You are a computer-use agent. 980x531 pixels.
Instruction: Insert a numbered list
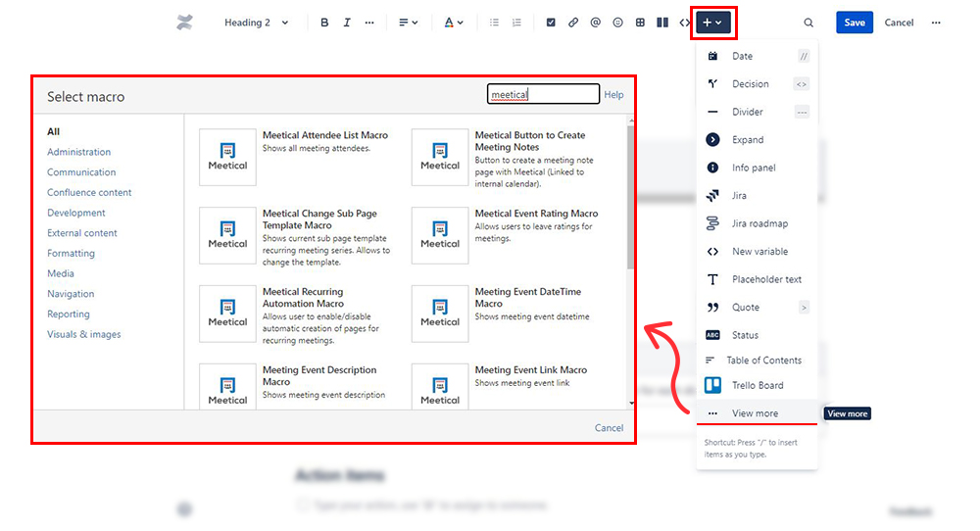[516, 23]
